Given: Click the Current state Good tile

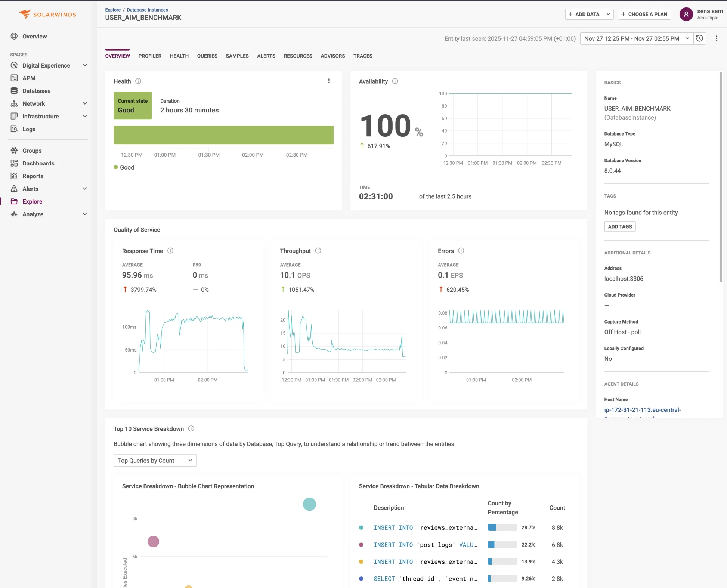Looking at the screenshot, I should (133, 106).
